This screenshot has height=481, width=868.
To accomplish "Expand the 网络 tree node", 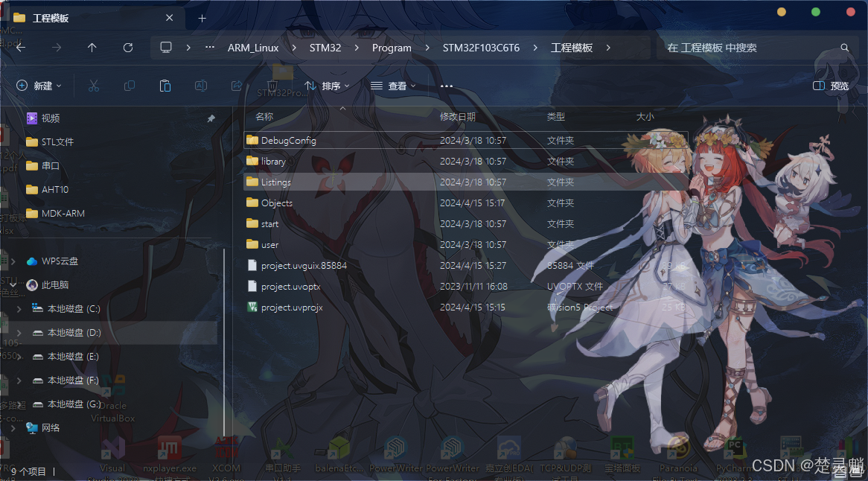I will (x=13, y=428).
